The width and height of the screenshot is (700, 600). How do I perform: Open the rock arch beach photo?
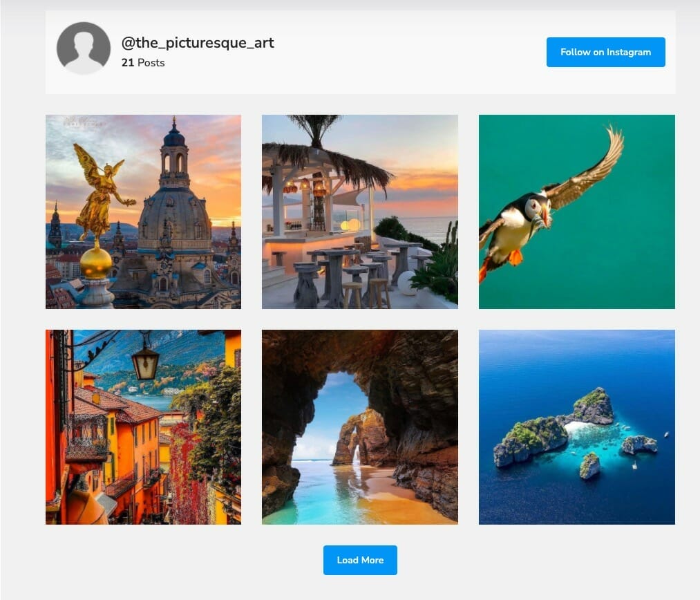[x=359, y=426]
